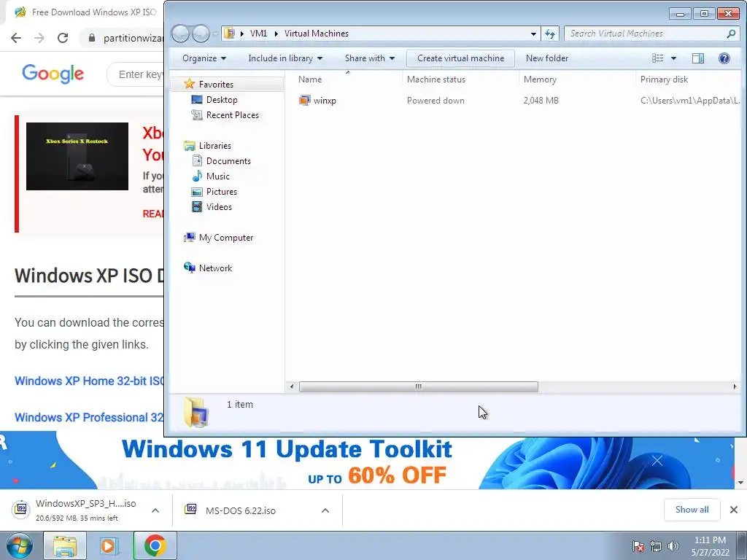This screenshot has width=747, height=560.
Task: Select My Computer in navigation pane
Action: pos(226,237)
